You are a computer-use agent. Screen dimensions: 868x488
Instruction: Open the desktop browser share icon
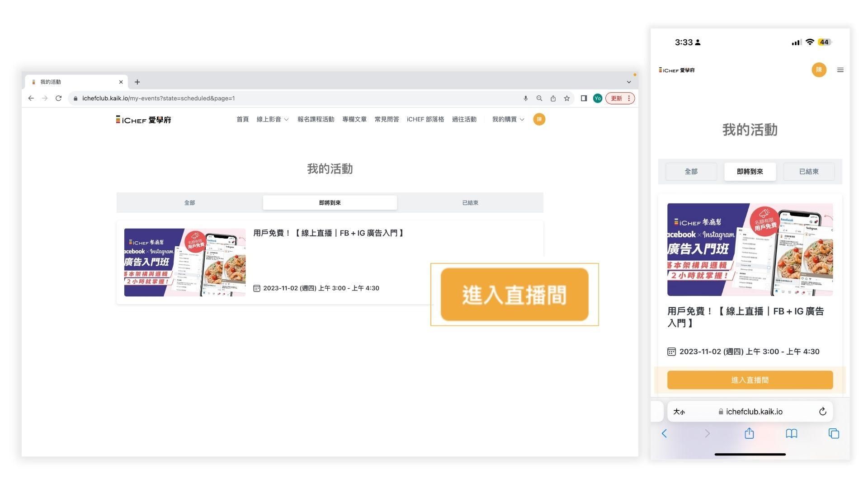click(553, 98)
